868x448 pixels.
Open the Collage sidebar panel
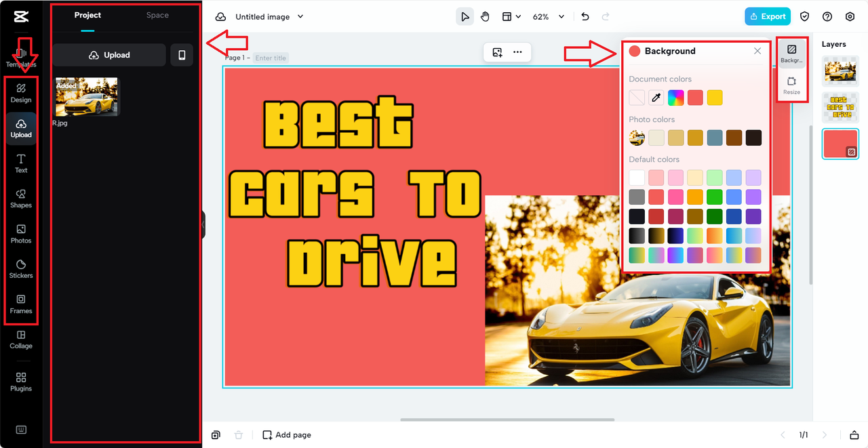[x=21, y=340]
